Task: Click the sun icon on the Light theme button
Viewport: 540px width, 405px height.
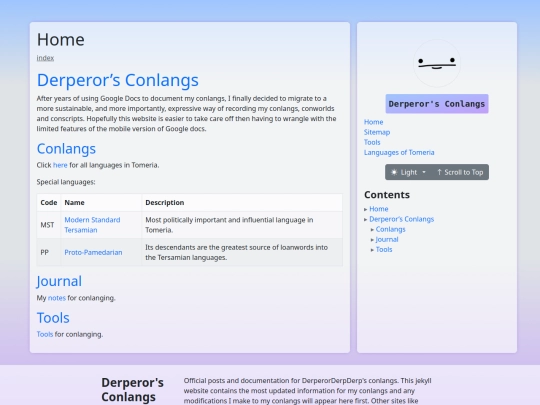Action: click(x=394, y=172)
